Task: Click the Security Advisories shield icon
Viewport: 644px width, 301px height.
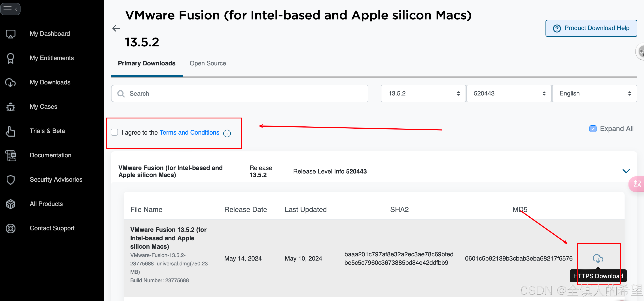Action: (x=11, y=180)
